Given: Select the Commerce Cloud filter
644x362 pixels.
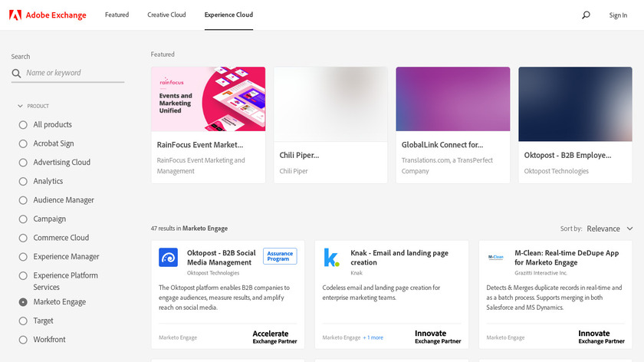Looking at the screenshot, I should tap(23, 239).
